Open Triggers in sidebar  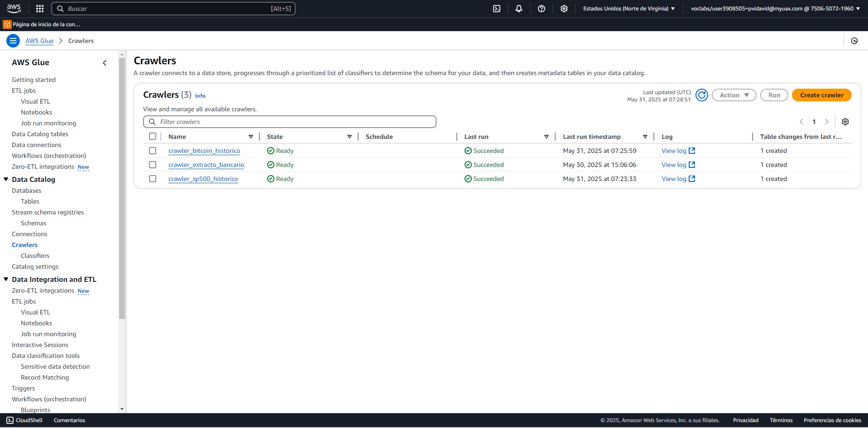[23, 388]
